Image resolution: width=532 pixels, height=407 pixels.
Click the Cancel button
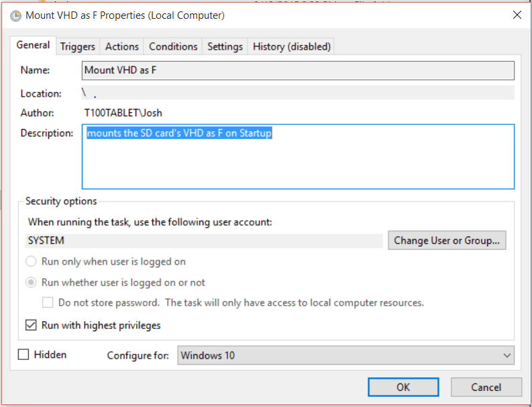(486, 387)
